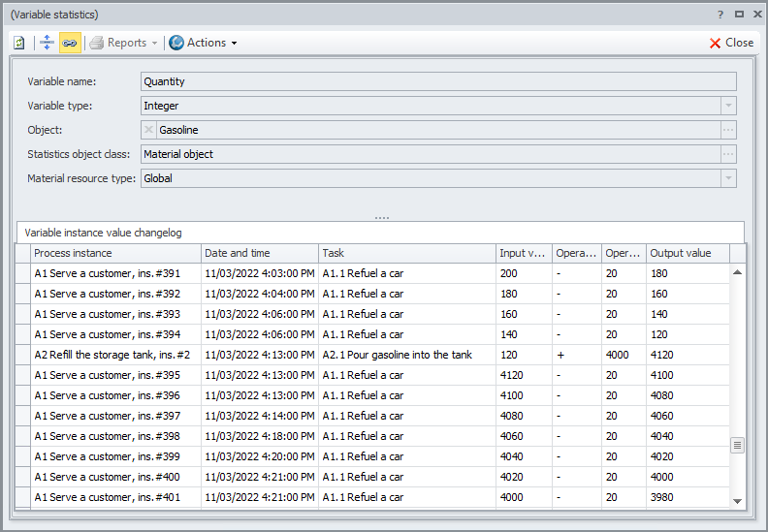Open the Statistics object class ellipsis button
Image resolution: width=768 pixels, height=532 pixels.
coord(728,154)
